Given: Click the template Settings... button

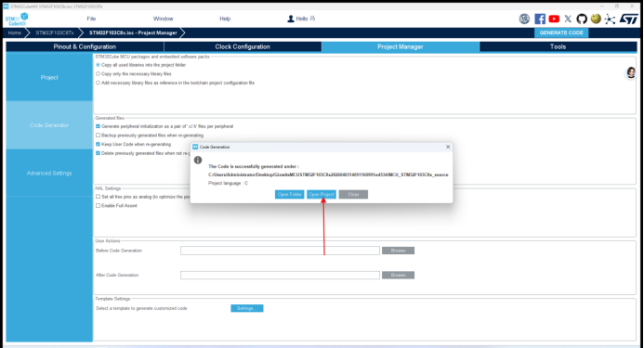Looking at the screenshot, I should pos(247,308).
